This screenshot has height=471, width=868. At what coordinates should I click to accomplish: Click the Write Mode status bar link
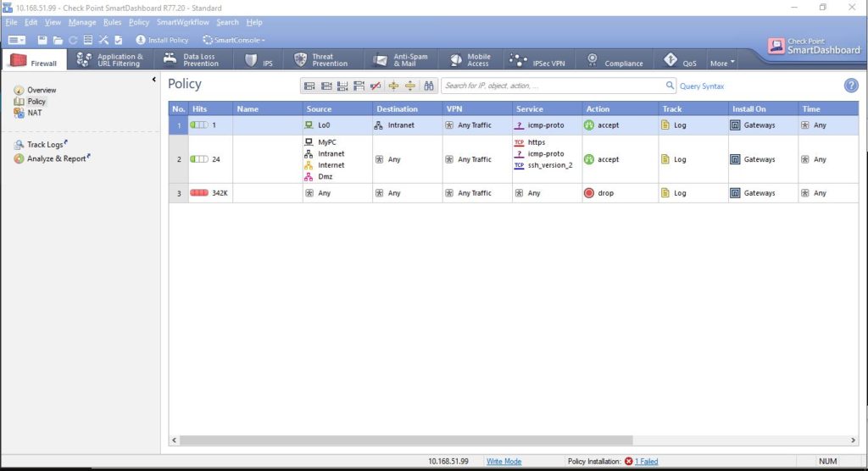tap(504, 462)
